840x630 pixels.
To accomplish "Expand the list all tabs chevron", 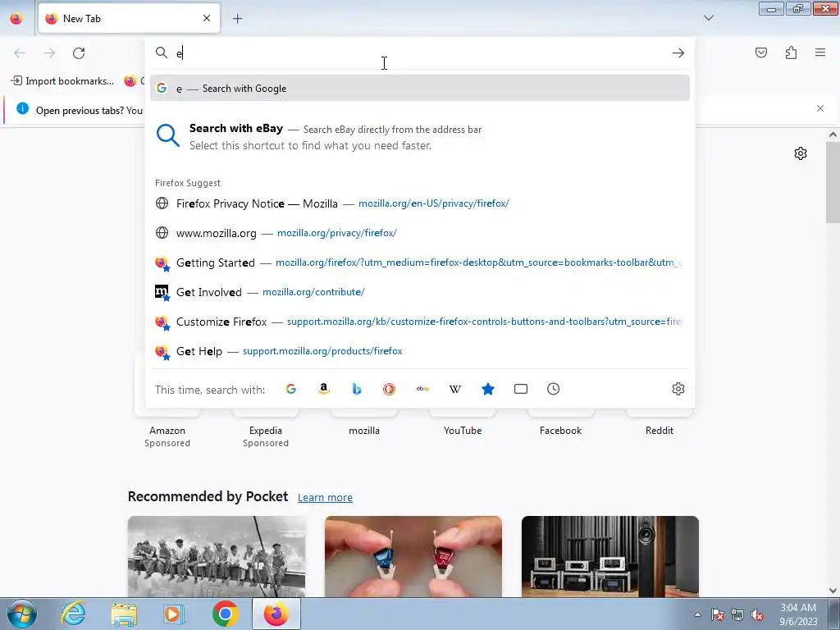I will [x=708, y=18].
